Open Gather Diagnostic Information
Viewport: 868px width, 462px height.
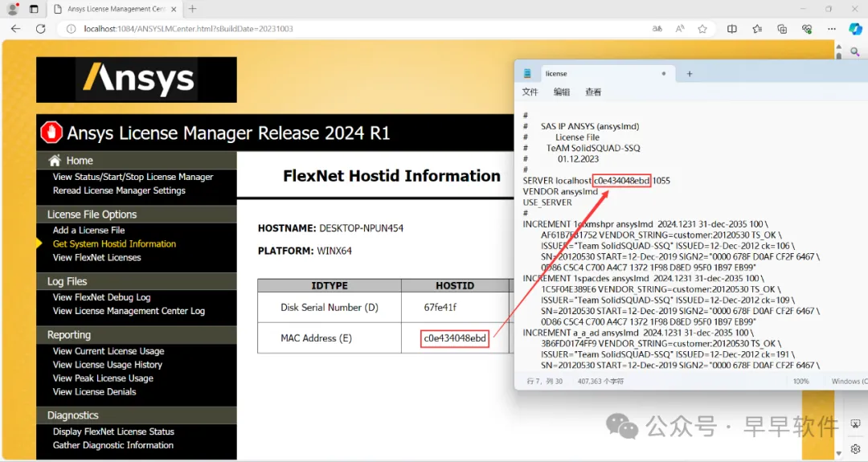click(x=113, y=445)
